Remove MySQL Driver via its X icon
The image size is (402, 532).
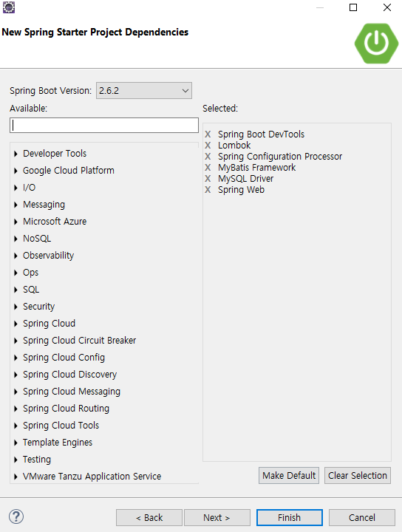click(208, 179)
